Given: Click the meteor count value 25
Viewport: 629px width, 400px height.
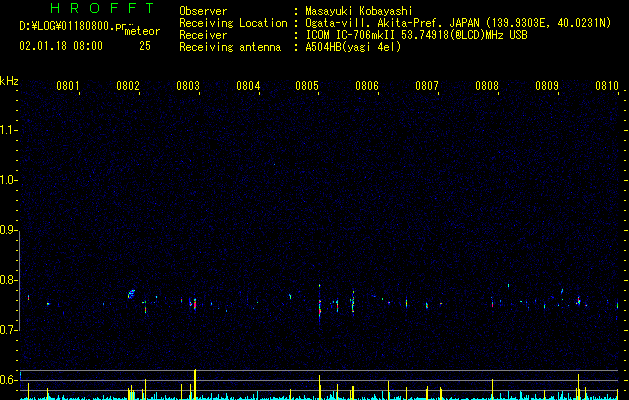Looking at the screenshot, I should click(x=145, y=46).
